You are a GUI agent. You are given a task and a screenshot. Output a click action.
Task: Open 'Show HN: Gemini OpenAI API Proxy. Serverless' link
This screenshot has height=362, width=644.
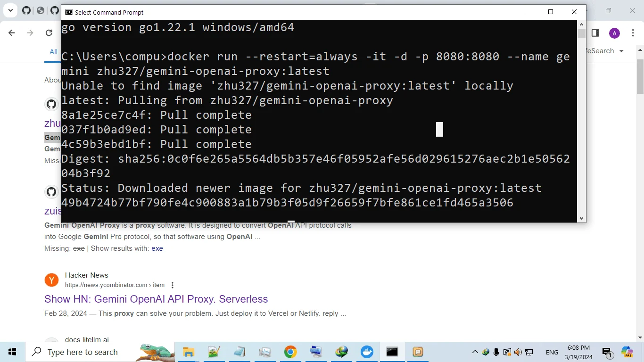tap(156, 299)
